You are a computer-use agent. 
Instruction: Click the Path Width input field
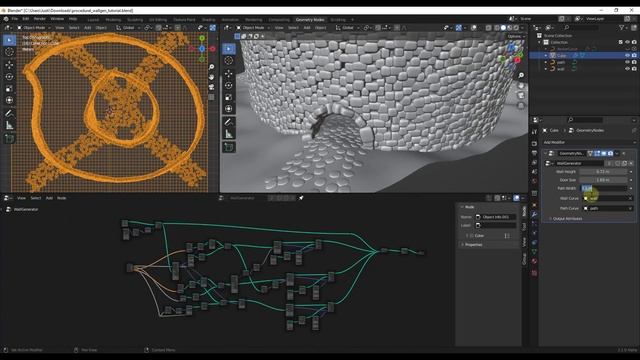point(604,188)
